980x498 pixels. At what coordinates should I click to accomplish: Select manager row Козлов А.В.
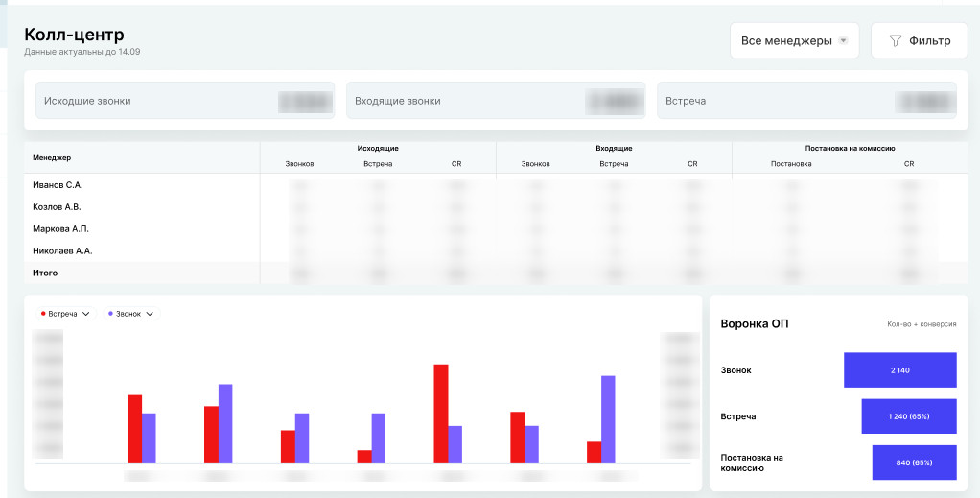pos(489,207)
